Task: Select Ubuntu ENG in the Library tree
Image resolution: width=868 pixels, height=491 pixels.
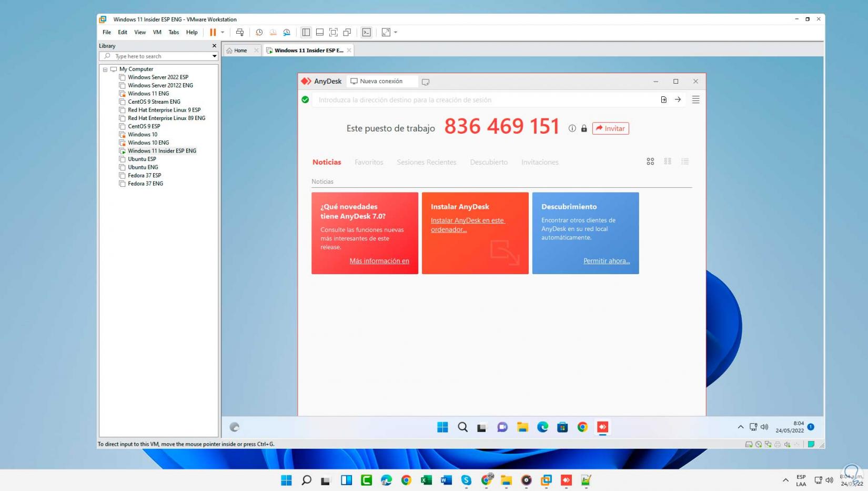Action: 143,167
